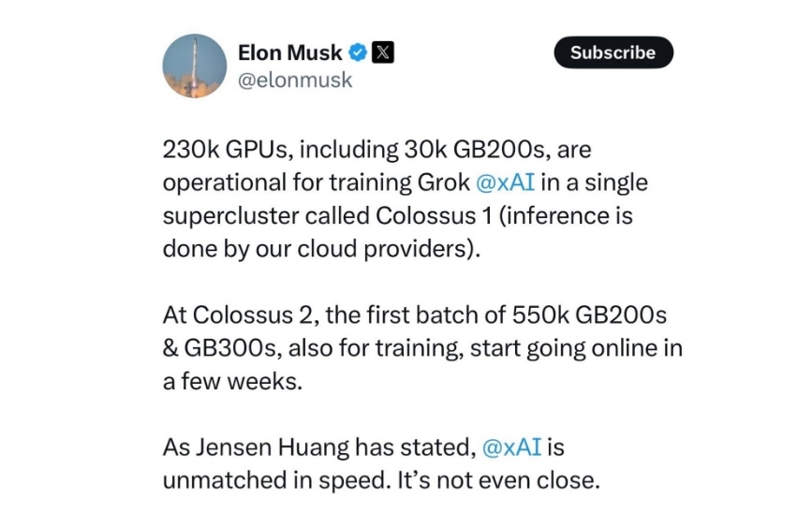Image resolution: width=812 pixels, height=512 pixels.
Task: Open the @xAI mention after 'has stated,'
Action: [x=511, y=446]
